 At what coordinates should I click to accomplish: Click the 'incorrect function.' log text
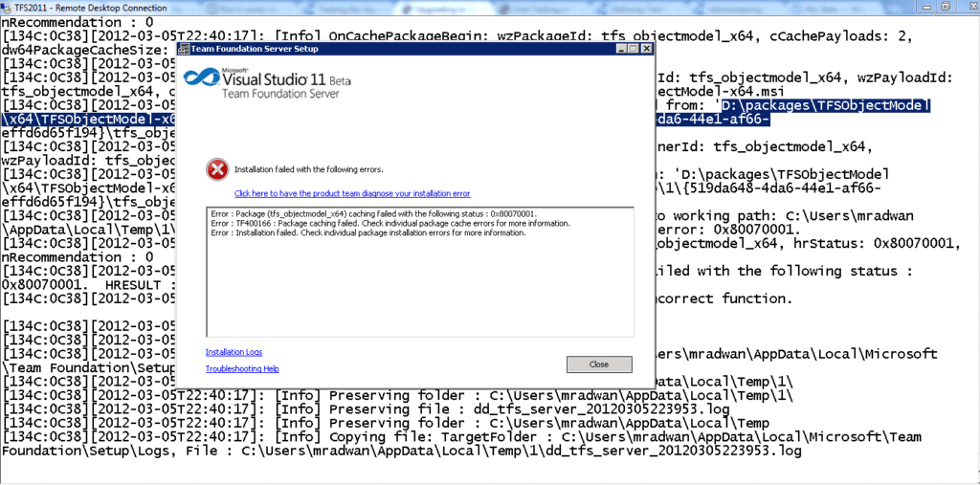[x=724, y=298]
